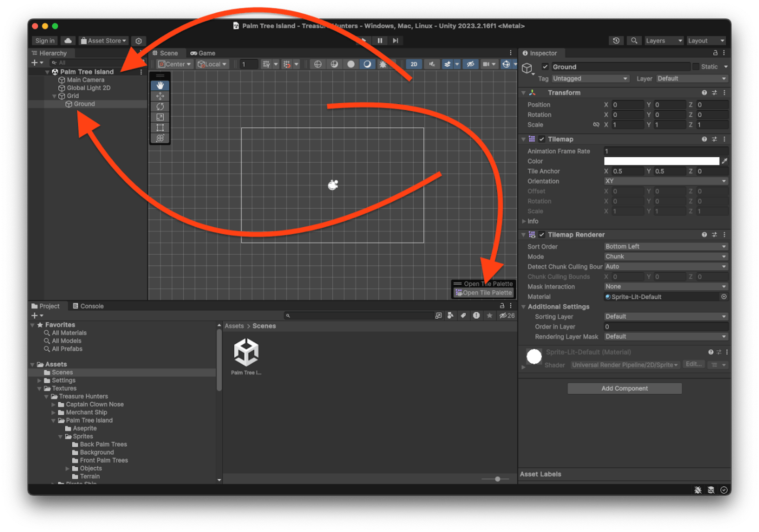Open the Sort Order dropdown set to Bottom Left
The height and width of the screenshot is (532, 759).
tap(666, 246)
